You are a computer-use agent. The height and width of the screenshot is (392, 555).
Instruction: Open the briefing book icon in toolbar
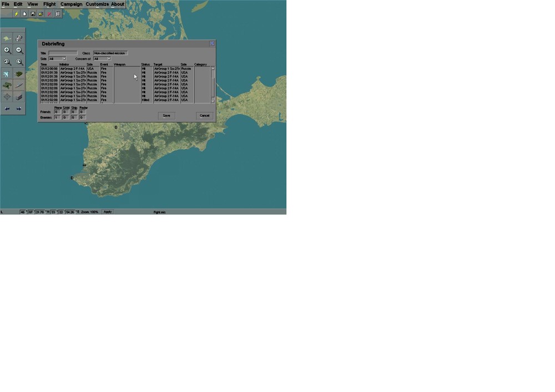58,14
